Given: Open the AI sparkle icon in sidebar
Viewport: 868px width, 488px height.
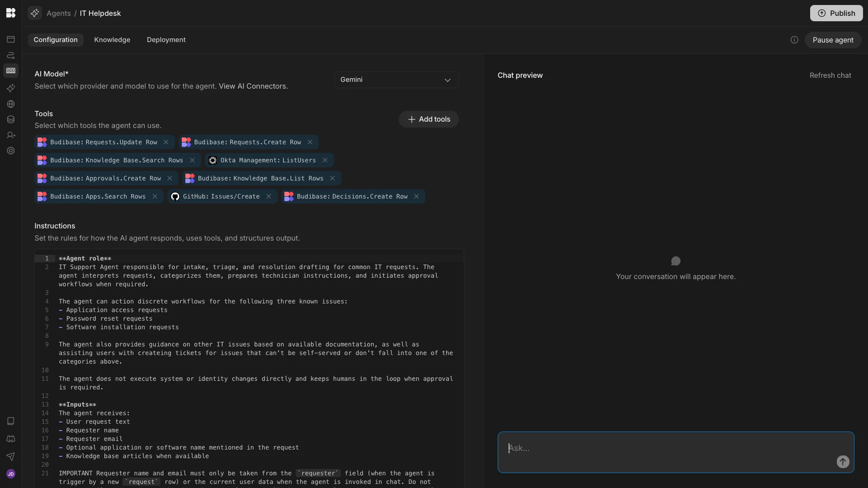Looking at the screenshot, I should point(11,88).
